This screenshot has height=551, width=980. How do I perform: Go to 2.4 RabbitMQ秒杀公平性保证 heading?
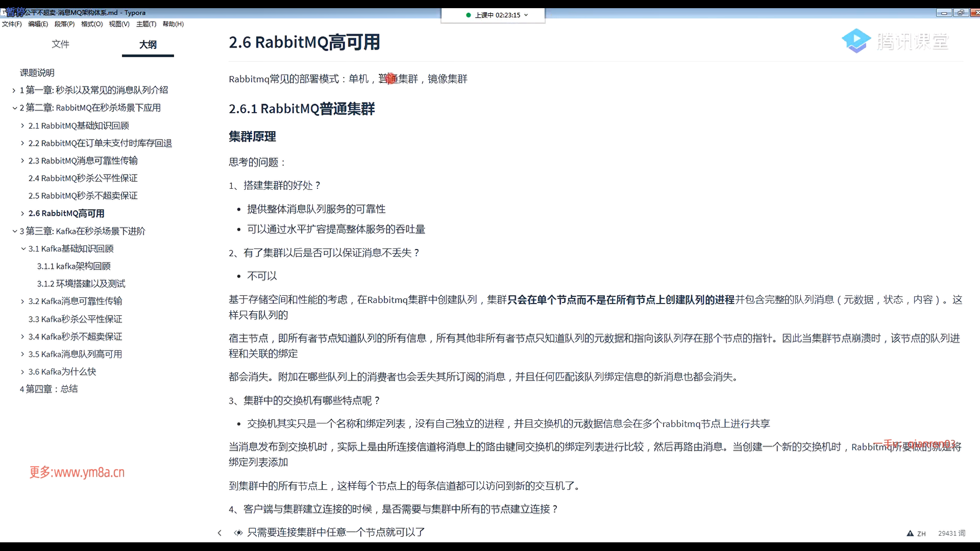coord(83,178)
